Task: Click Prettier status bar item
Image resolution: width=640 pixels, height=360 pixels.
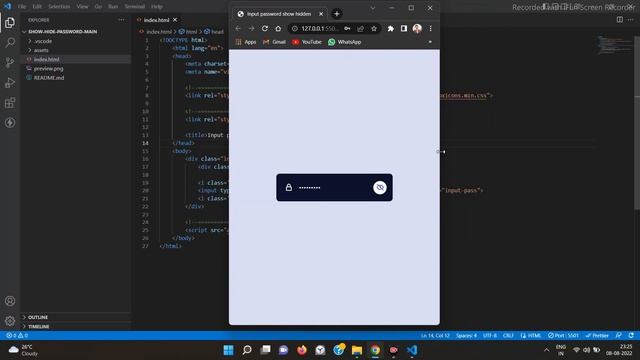Action: coord(597,336)
